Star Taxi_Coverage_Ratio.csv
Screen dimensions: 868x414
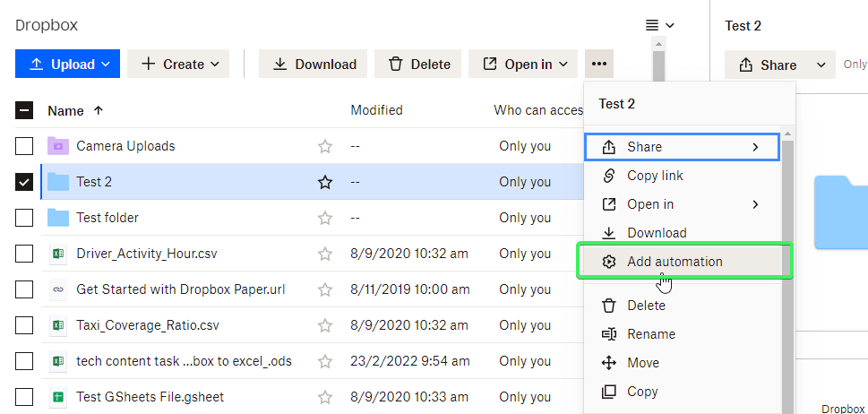pos(325,325)
